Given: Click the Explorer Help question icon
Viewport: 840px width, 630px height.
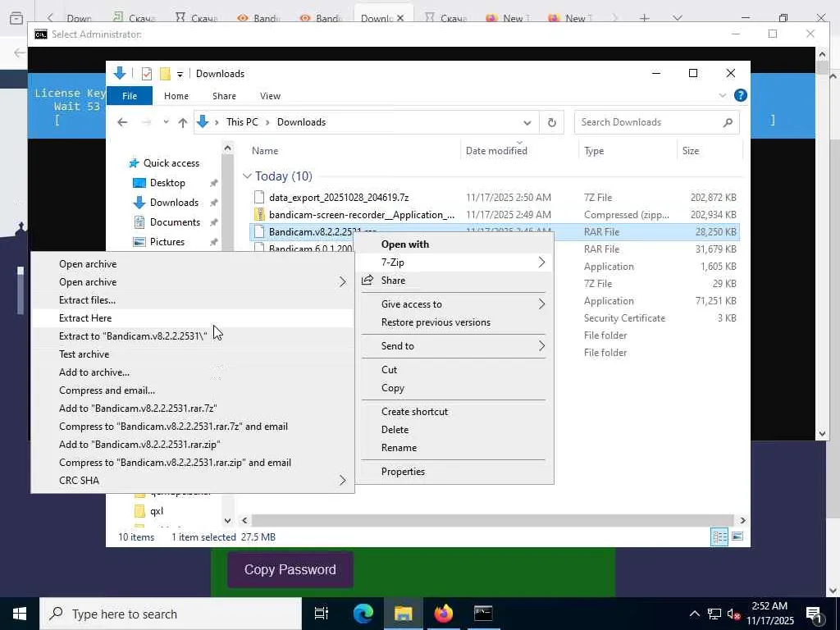Looking at the screenshot, I should 741,95.
